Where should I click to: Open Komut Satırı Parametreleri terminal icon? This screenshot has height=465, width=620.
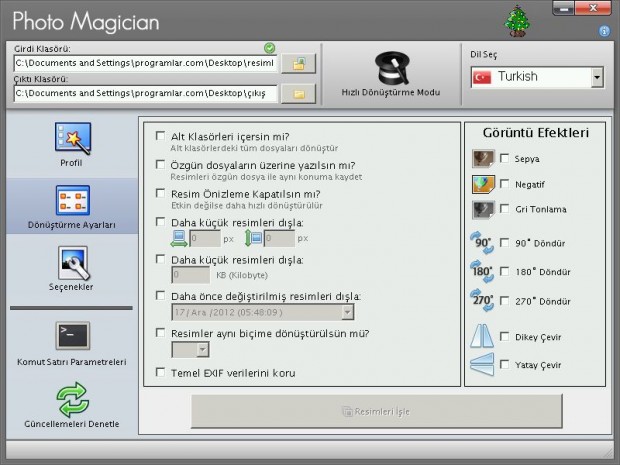tap(73, 336)
